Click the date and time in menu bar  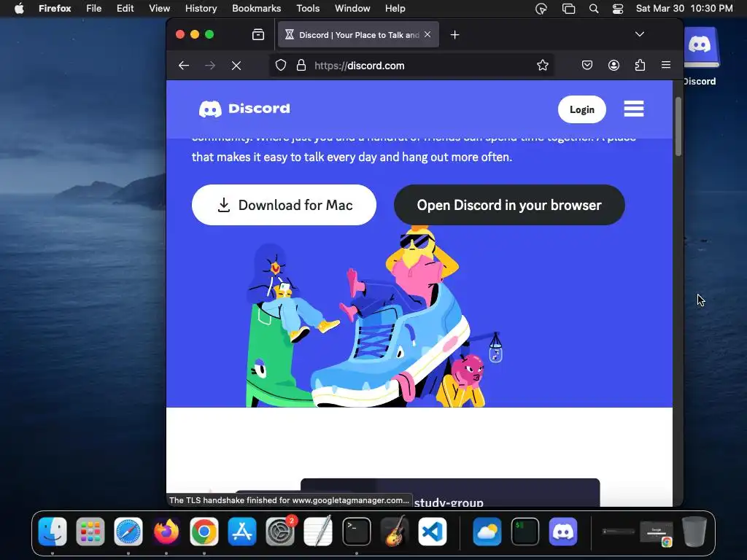click(684, 9)
